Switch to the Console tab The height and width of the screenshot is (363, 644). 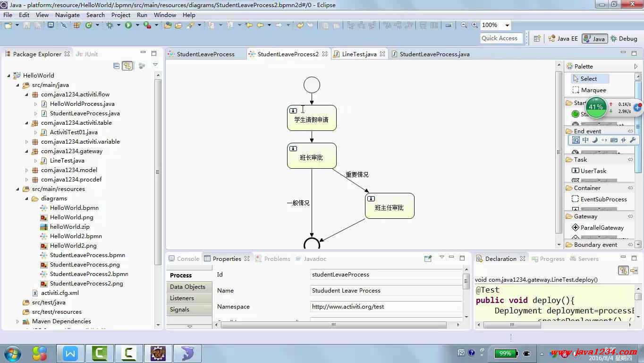click(x=184, y=259)
